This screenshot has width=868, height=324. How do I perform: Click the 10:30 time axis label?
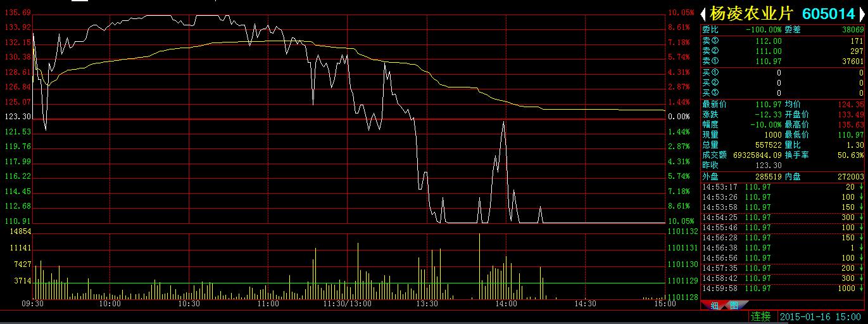coord(189,304)
